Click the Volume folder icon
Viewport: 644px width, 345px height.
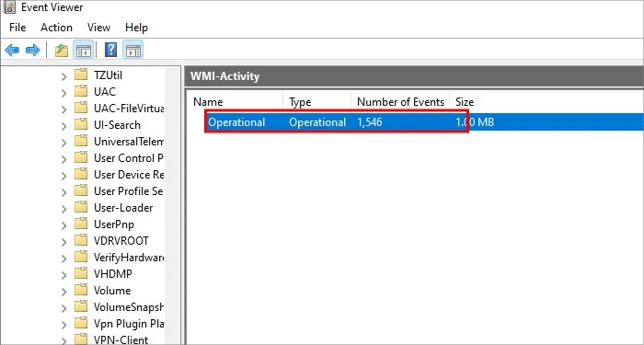[x=81, y=290]
